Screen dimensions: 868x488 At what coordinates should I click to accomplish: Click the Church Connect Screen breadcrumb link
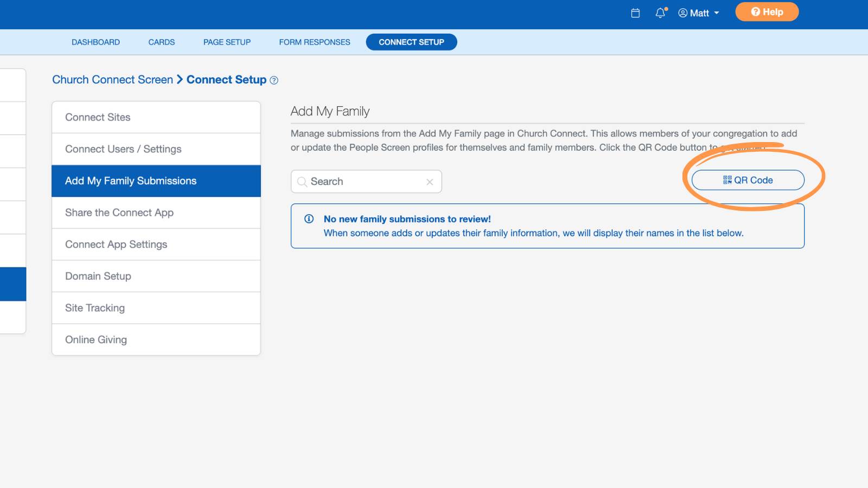[x=112, y=80]
